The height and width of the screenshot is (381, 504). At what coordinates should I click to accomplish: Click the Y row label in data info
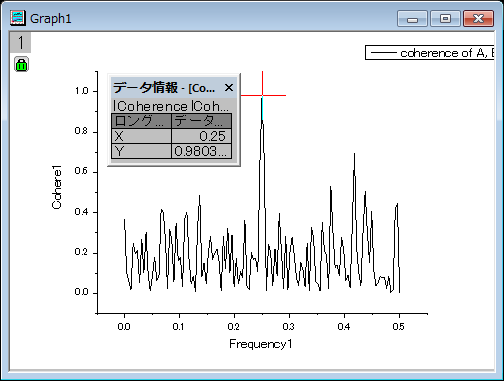(x=141, y=151)
